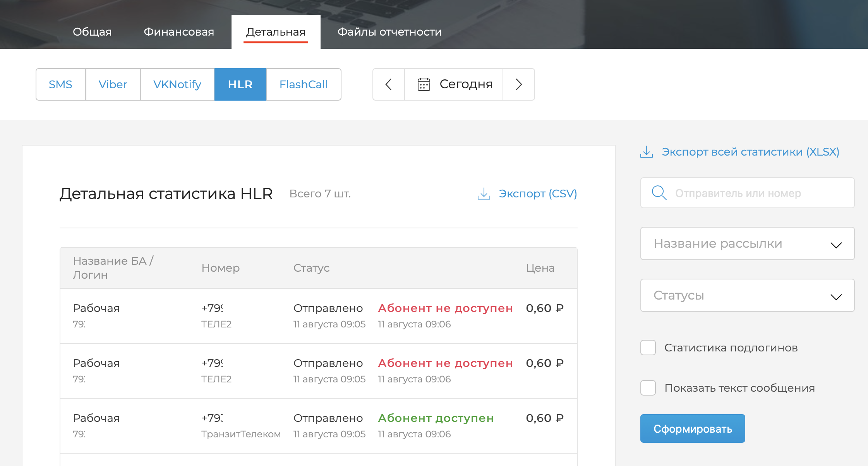
Task: Go to Файлы отчетности tab
Action: [389, 32]
